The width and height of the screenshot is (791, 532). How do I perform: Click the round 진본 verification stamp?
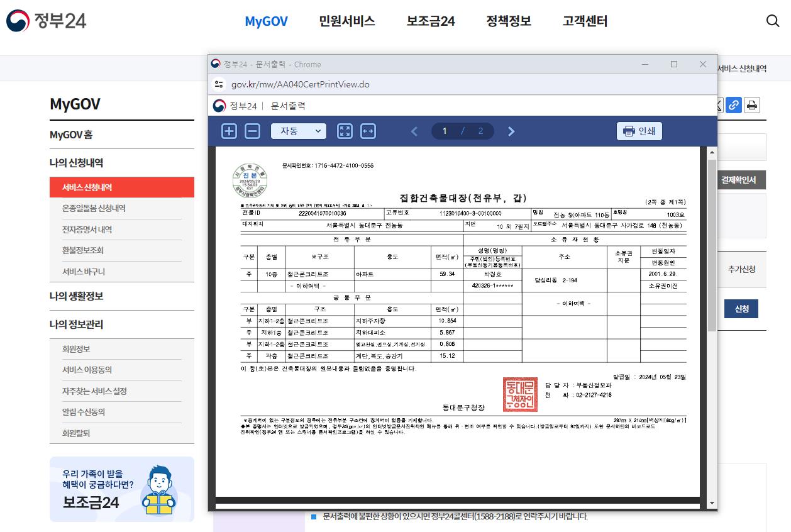250,179
